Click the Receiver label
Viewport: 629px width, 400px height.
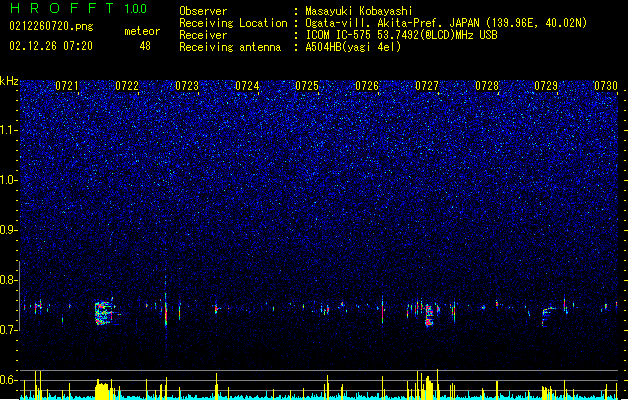(203, 35)
